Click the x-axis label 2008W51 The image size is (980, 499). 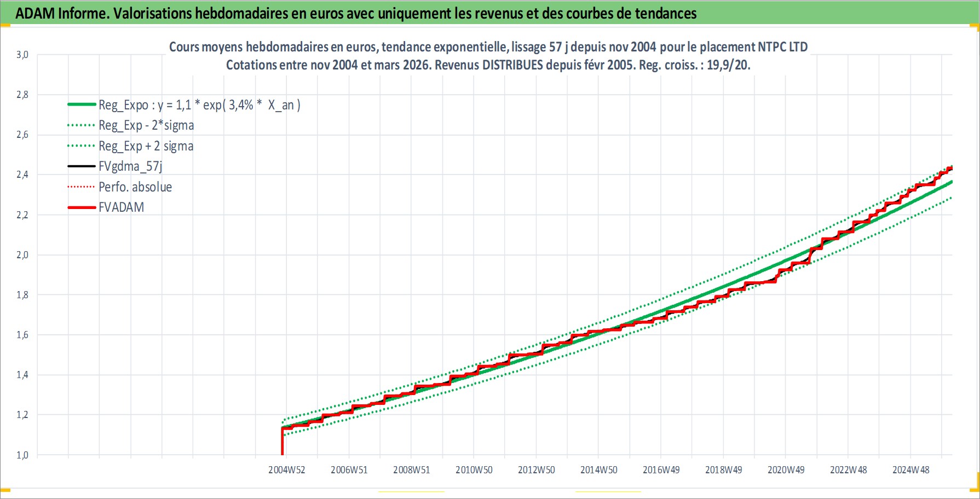pos(411,470)
